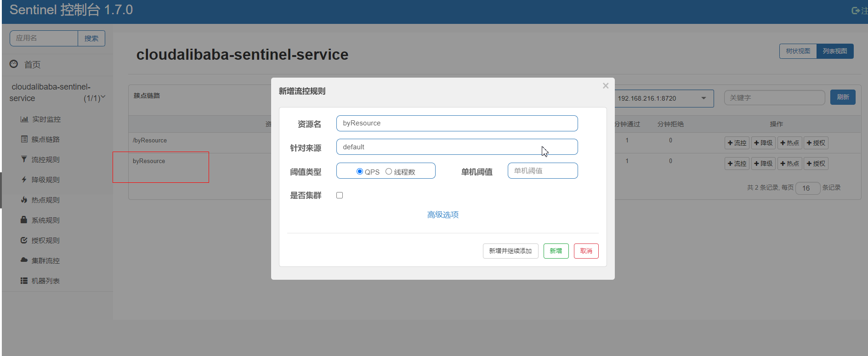Click the grid list icon for 机器列表
Screen dimensions: 868x356
24,280
